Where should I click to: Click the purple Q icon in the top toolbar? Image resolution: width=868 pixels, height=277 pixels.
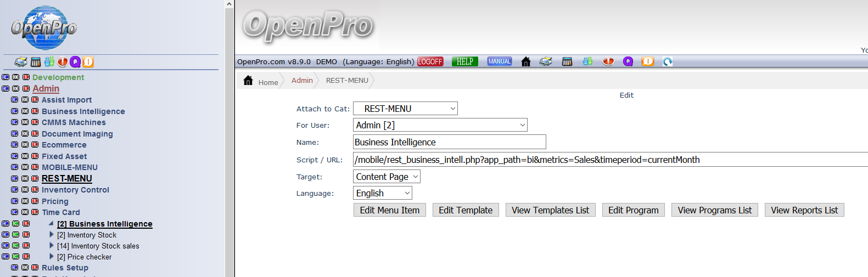628,61
